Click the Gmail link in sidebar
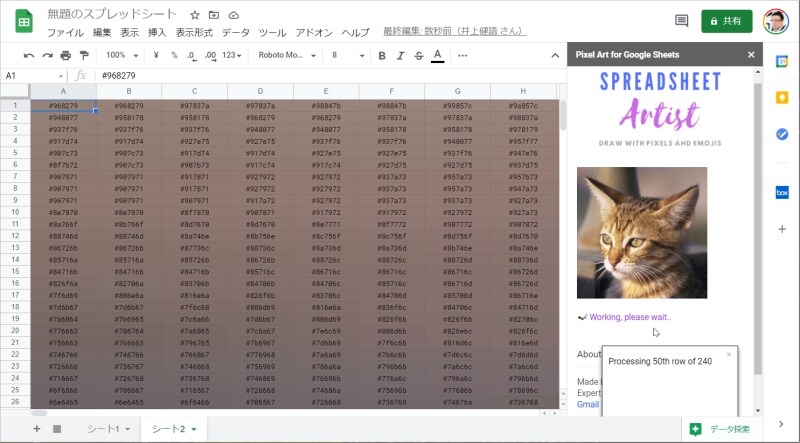 [x=588, y=404]
